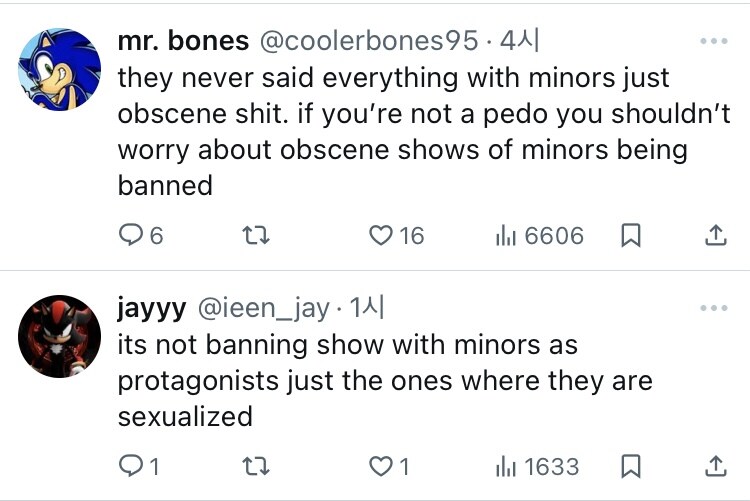
Task: Like the tweet by mr. bones
Action: (x=382, y=236)
